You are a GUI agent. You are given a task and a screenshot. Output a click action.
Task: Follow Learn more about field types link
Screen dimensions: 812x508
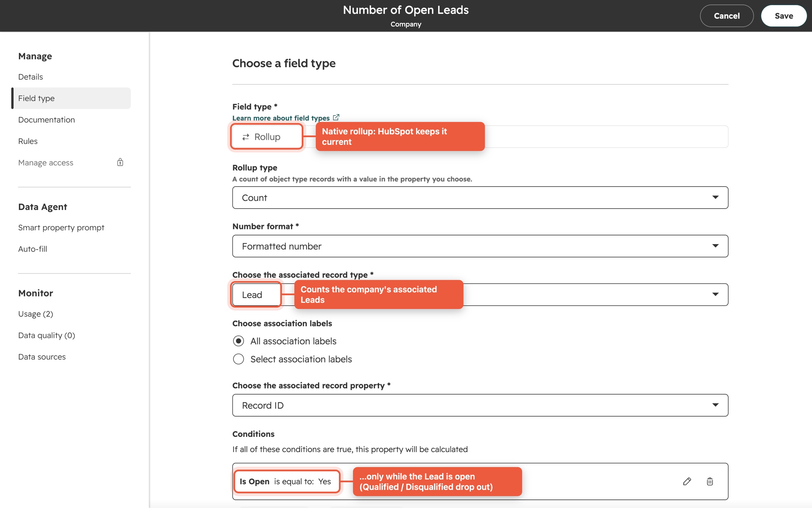[x=281, y=118]
